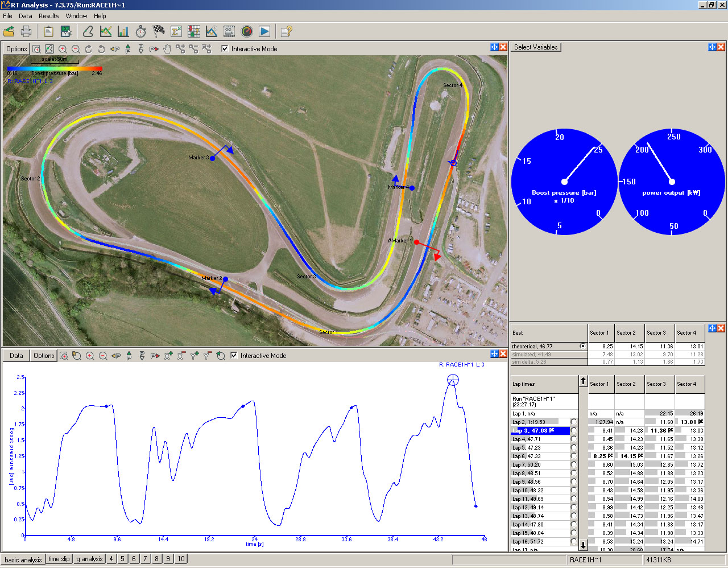Click the bar chart histogram icon
The height and width of the screenshot is (568, 728).
click(123, 31)
